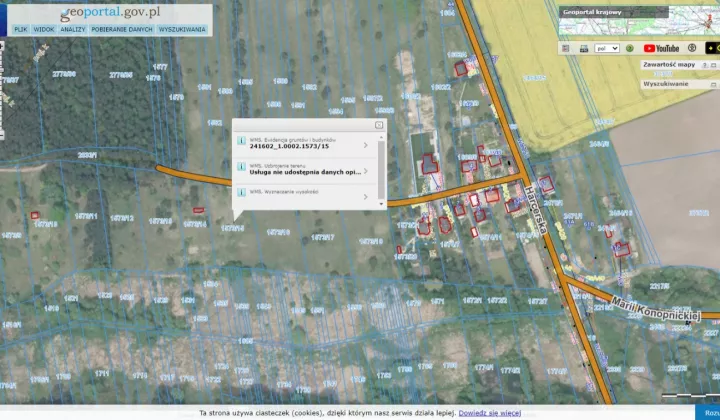Image resolution: width=720 pixels, height=420 pixels.
Task: Click the green help icon
Action: 630,48
